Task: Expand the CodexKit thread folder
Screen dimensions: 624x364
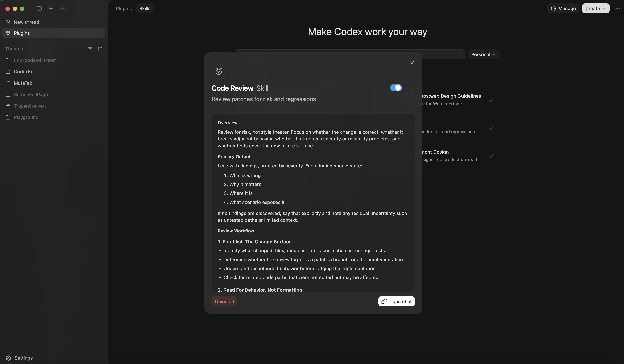Action: pyautogui.click(x=23, y=72)
